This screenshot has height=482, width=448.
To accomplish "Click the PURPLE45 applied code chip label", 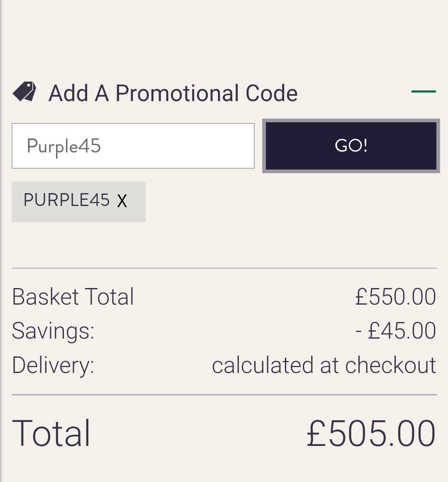I will 66,200.
